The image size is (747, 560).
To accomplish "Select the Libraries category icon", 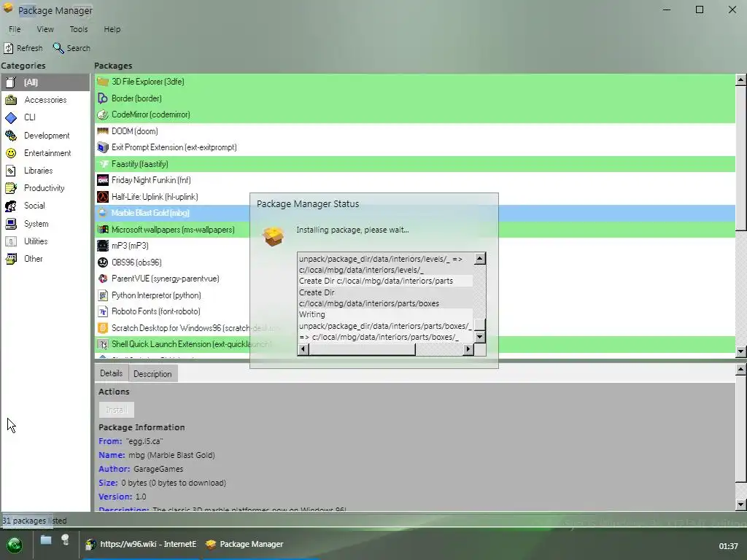I will coord(11,171).
